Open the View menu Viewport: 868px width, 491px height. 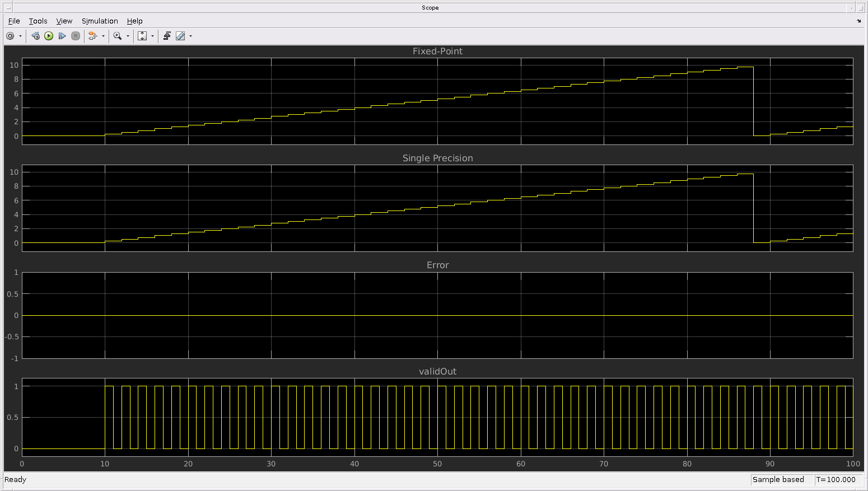click(64, 21)
